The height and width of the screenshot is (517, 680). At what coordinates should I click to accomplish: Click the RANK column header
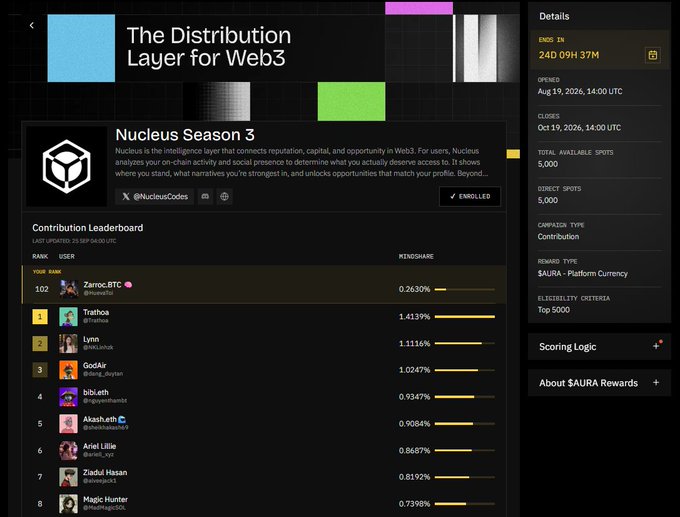point(40,257)
